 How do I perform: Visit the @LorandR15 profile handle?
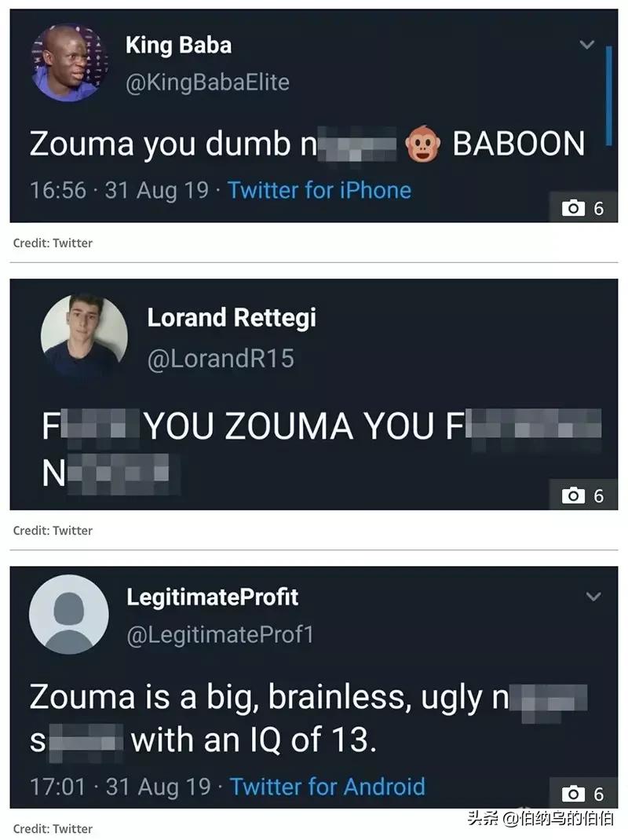pyautogui.click(x=221, y=359)
